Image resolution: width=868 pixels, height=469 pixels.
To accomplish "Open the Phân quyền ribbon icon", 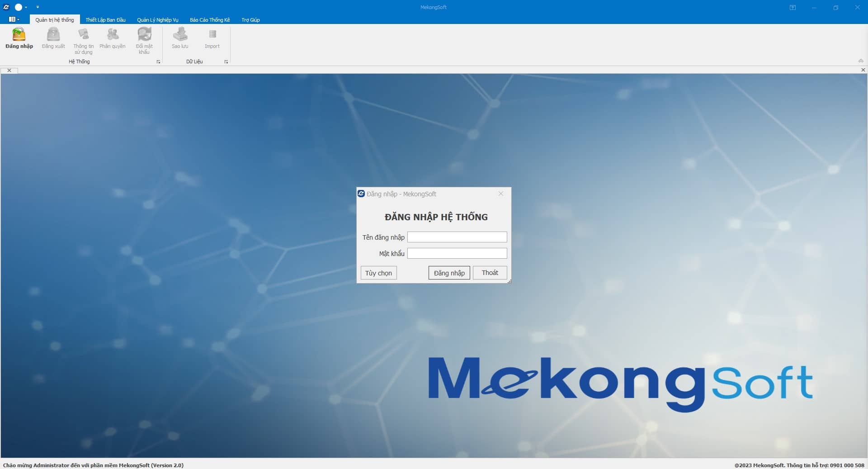I will tap(113, 38).
